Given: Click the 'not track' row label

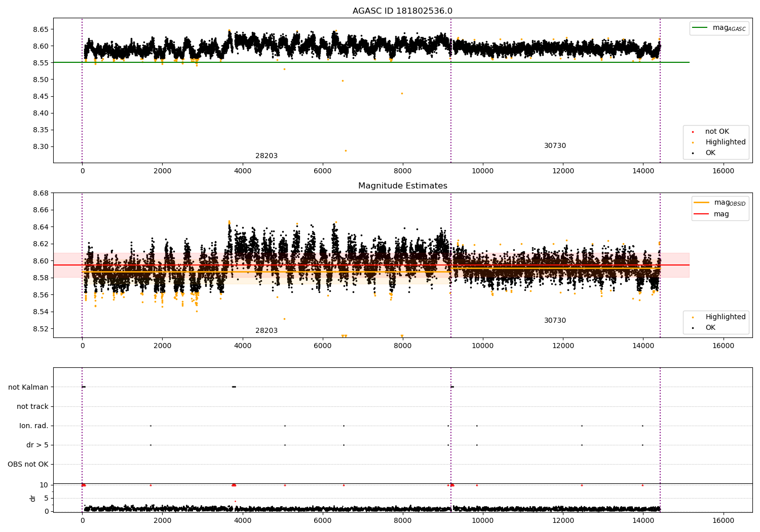Looking at the screenshot, I should coord(32,406).
